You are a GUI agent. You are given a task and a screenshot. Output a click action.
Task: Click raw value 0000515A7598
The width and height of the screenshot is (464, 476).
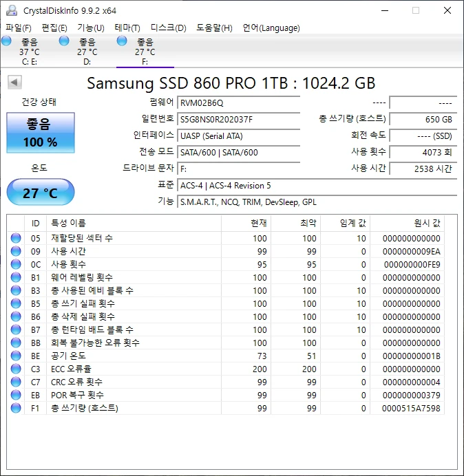click(411, 409)
